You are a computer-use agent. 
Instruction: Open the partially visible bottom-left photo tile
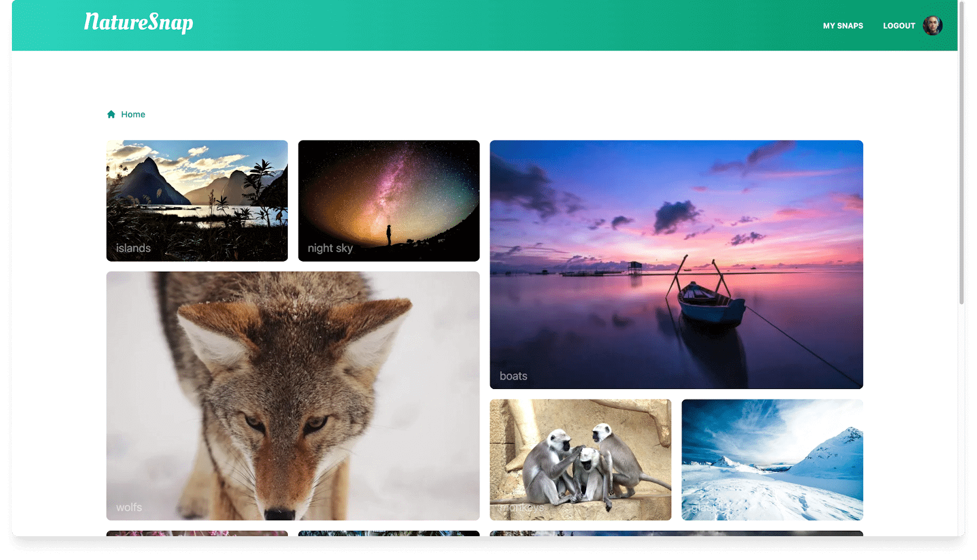tap(197, 533)
